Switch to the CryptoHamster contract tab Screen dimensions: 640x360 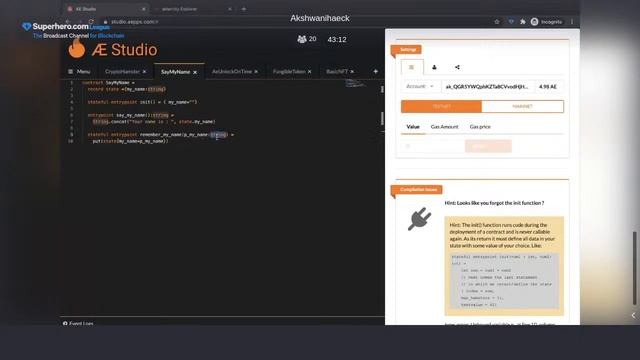[x=122, y=71]
